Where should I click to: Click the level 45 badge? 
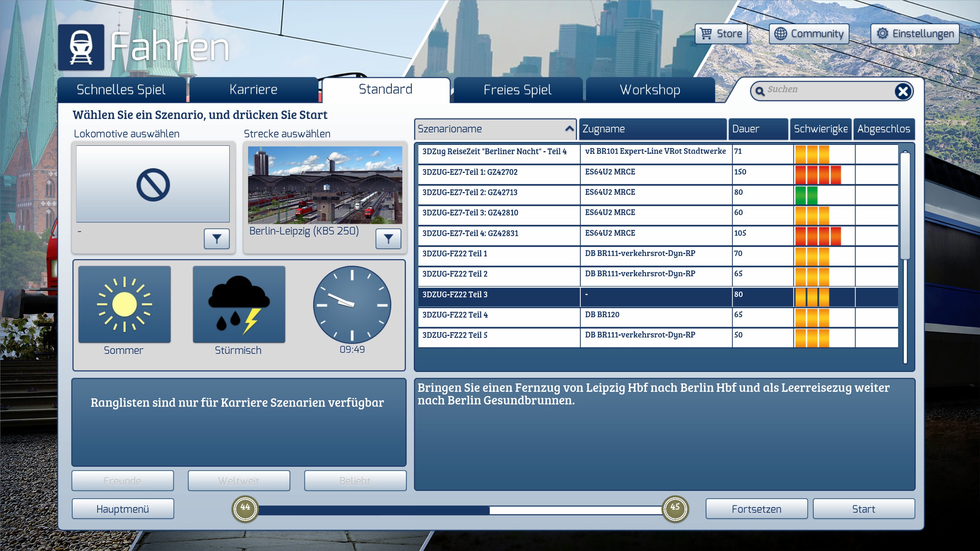coord(675,509)
